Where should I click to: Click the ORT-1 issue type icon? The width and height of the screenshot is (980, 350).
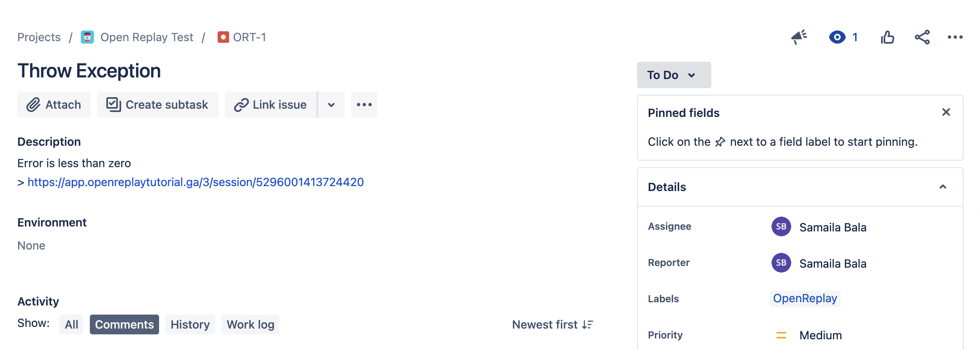click(x=223, y=37)
